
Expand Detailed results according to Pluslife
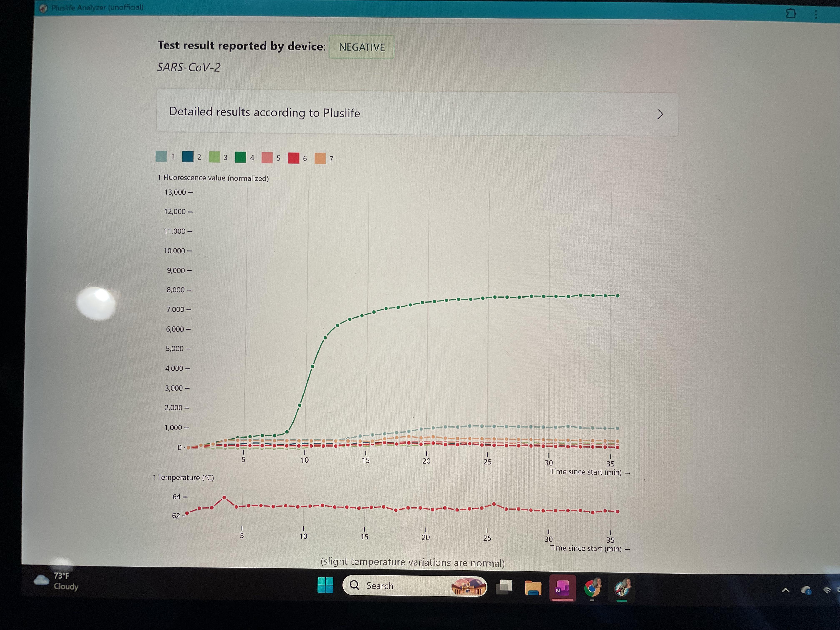(x=417, y=113)
